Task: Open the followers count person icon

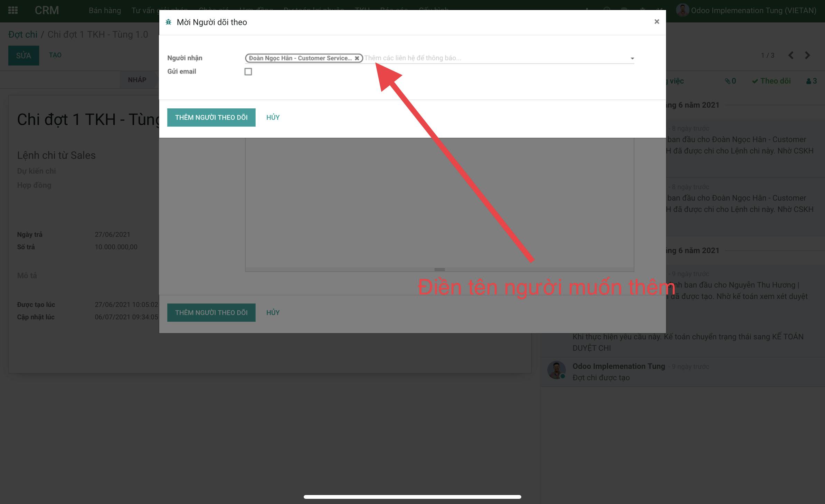Action: (x=811, y=81)
